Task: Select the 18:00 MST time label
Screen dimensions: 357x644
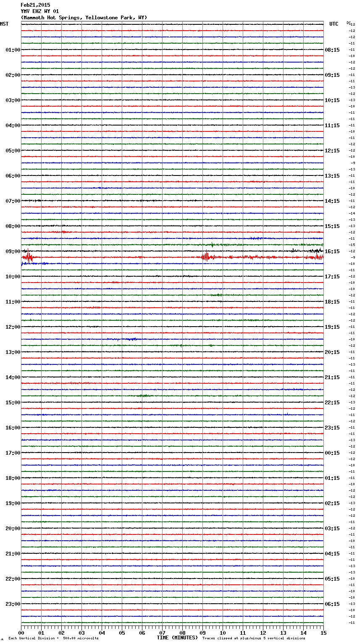Action: pos(13,478)
